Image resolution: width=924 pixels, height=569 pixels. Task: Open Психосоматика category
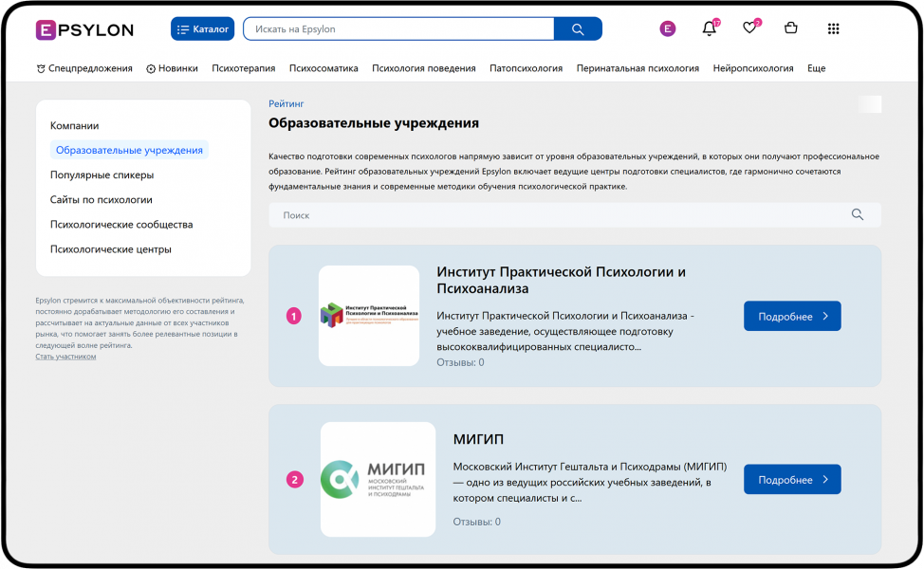pyautogui.click(x=323, y=68)
